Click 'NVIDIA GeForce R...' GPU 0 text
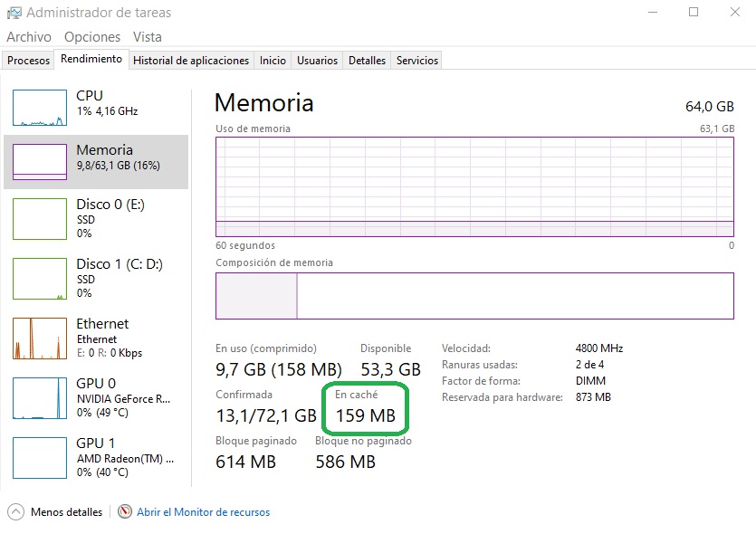 click(123, 399)
